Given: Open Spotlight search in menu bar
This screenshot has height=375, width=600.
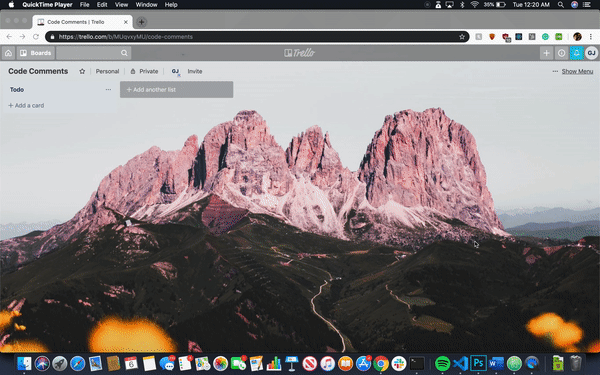Looking at the screenshot, I should tap(561, 5).
